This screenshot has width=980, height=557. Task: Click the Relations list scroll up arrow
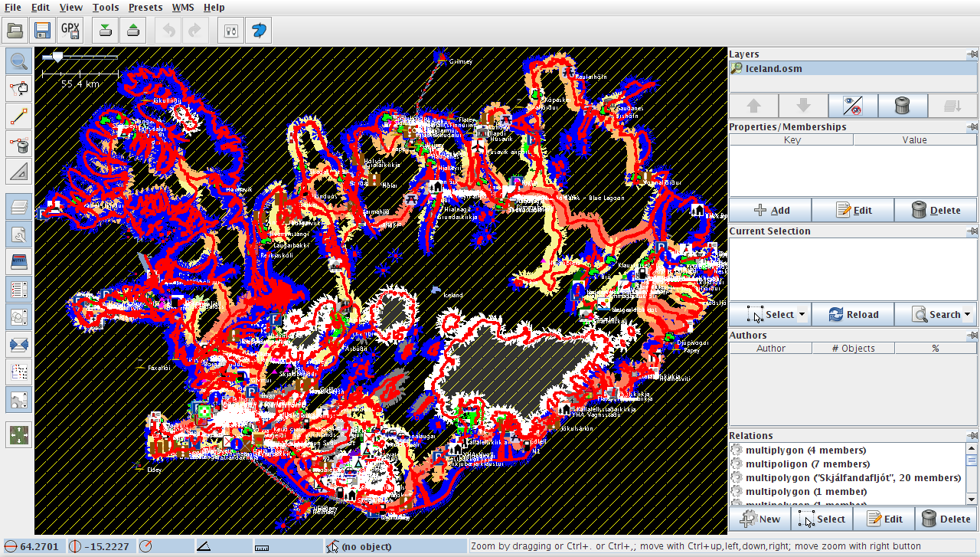click(972, 449)
